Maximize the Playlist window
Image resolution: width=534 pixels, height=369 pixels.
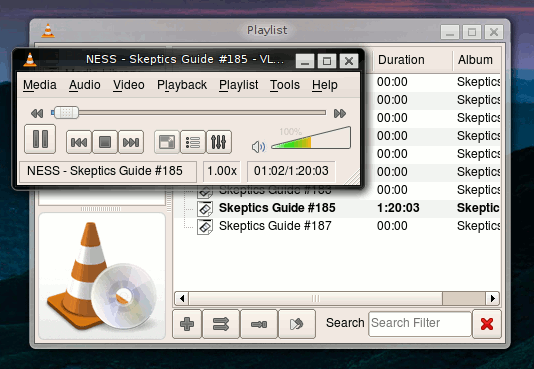coord(472,32)
